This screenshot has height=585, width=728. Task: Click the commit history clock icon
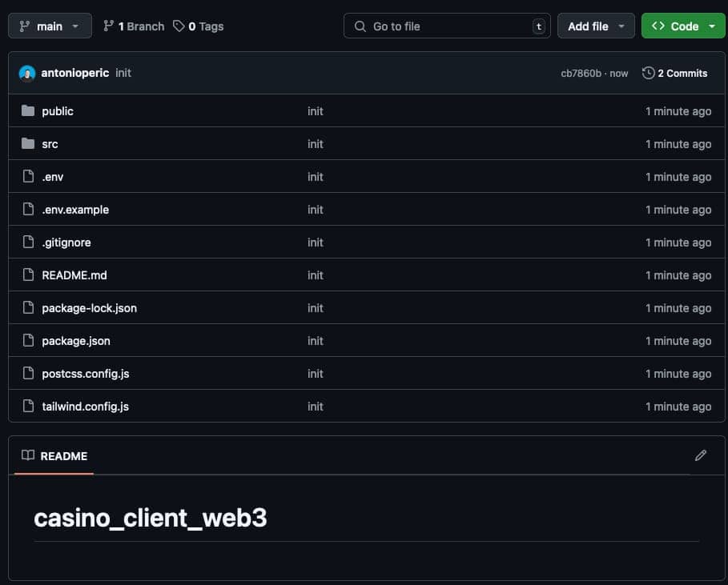point(648,73)
